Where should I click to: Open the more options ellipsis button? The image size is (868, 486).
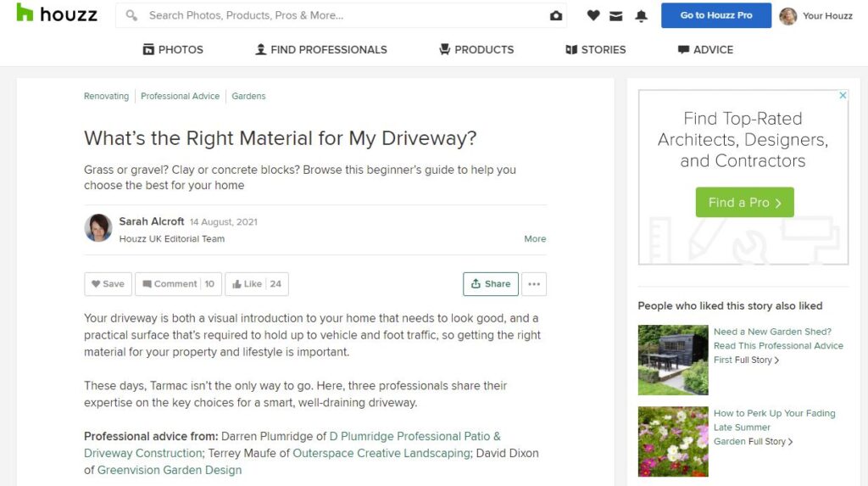click(534, 284)
